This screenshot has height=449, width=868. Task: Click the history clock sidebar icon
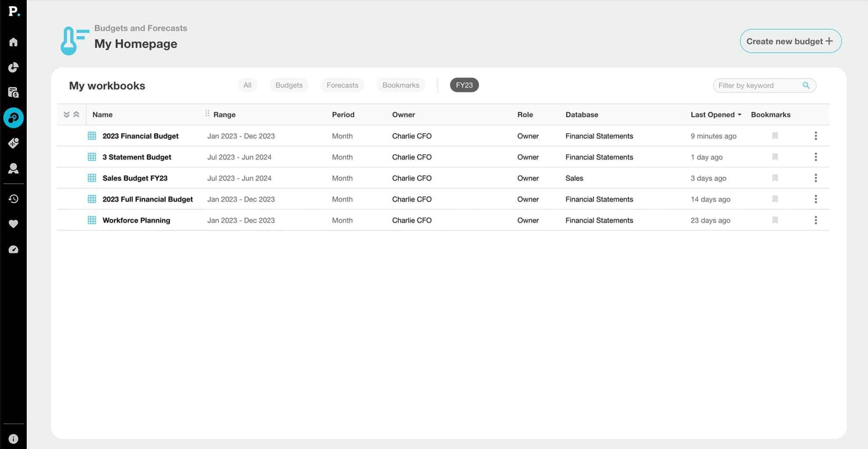(x=13, y=199)
